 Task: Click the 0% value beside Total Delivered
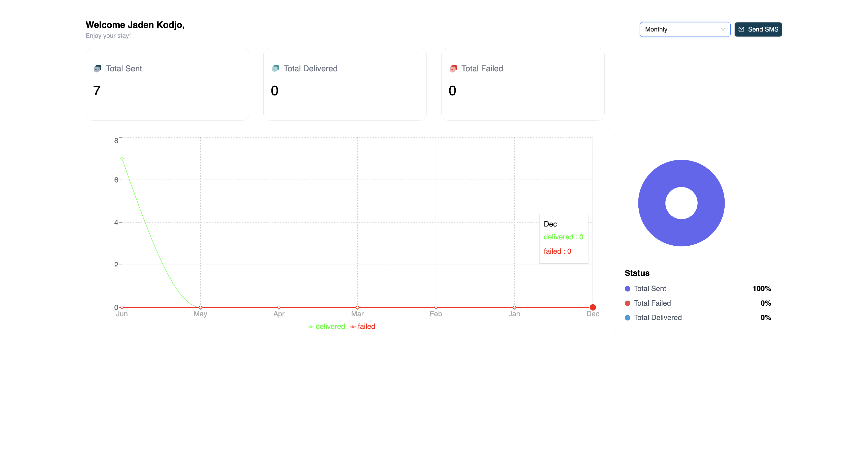(x=766, y=318)
